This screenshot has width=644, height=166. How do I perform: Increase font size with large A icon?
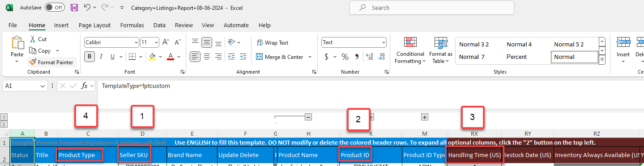pyautogui.click(x=166, y=42)
